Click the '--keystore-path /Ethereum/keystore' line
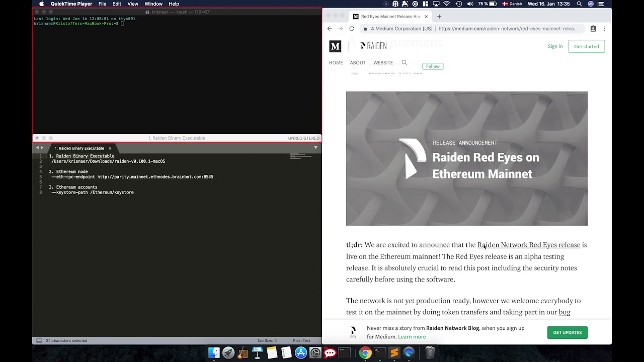 pos(93,193)
